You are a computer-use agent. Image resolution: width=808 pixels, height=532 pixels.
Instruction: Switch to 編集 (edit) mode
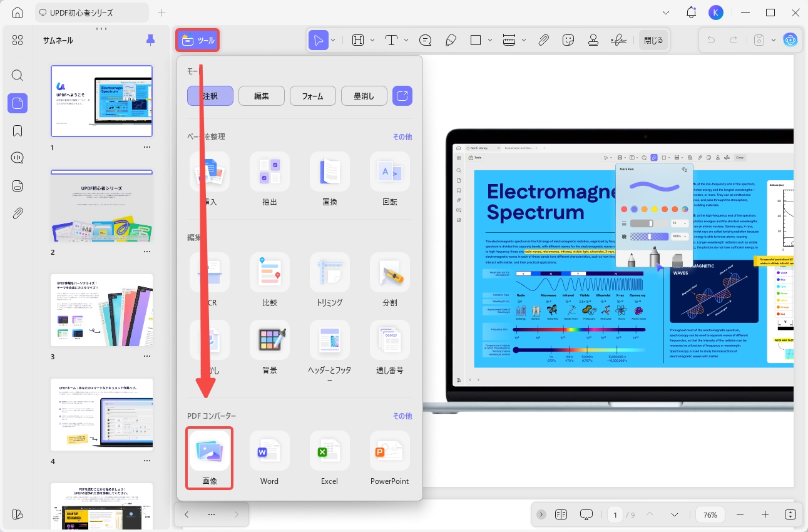[262, 96]
